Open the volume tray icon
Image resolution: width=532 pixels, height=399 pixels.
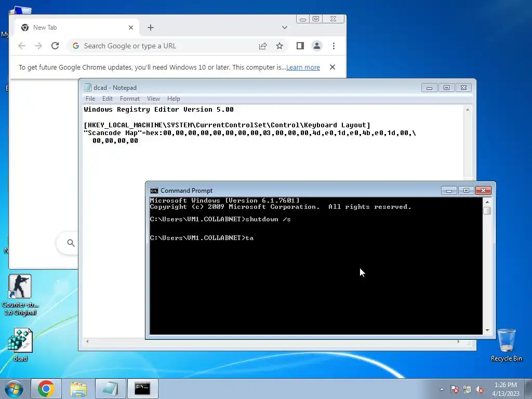point(480,389)
